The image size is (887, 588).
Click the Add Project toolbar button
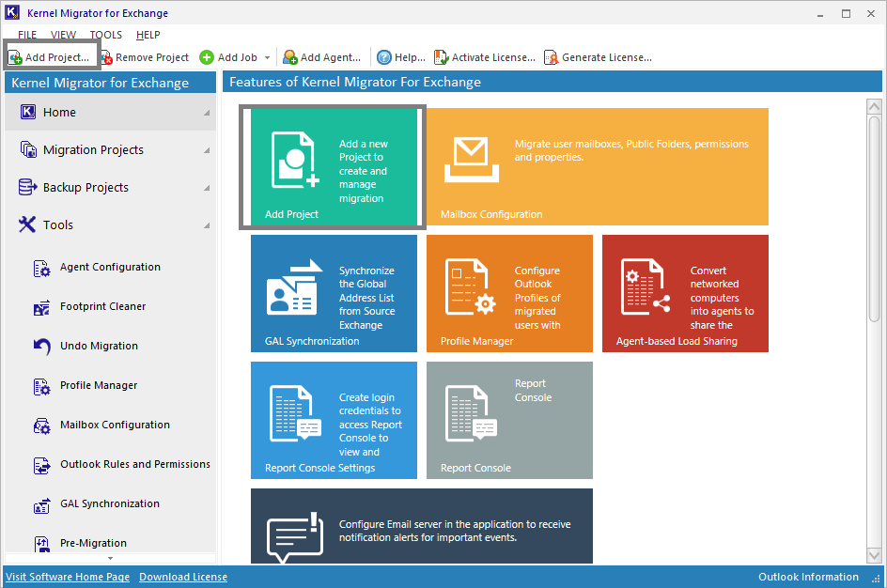pyautogui.click(x=50, y=57)
